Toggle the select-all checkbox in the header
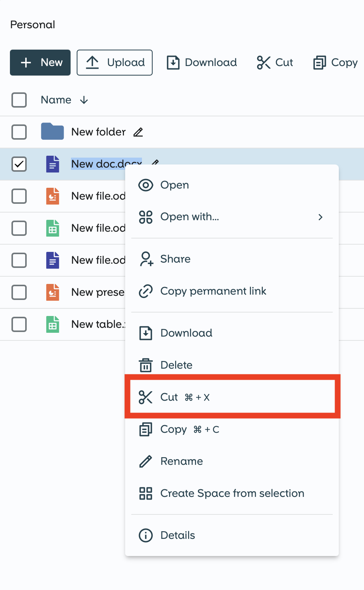 point(19,100)
